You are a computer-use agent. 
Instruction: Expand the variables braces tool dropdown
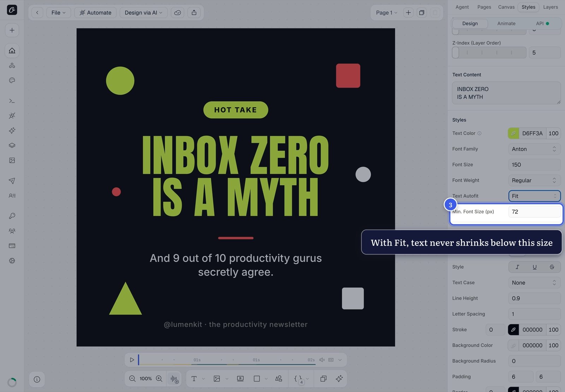pos(307,379)
